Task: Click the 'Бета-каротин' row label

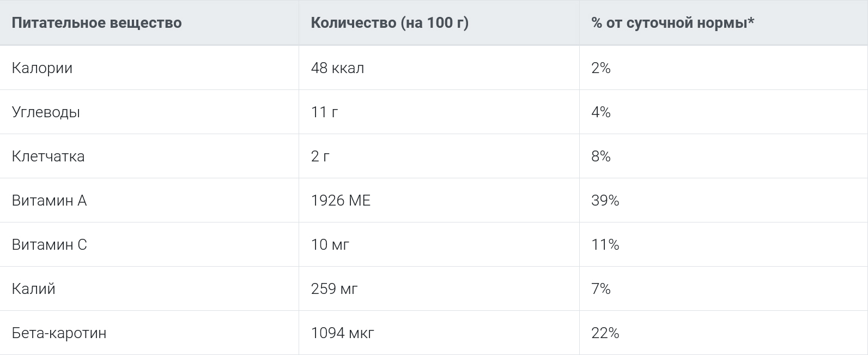Action: coord(59,333)
